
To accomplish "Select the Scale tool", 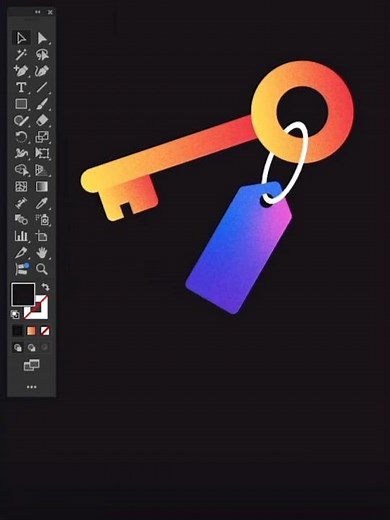I will click(42, 137).
